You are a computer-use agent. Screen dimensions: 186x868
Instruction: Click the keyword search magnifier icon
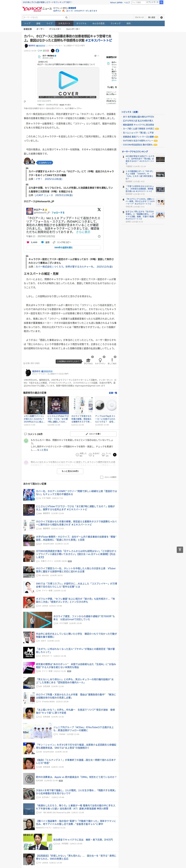pyautogui.click(x=66, y=18)
